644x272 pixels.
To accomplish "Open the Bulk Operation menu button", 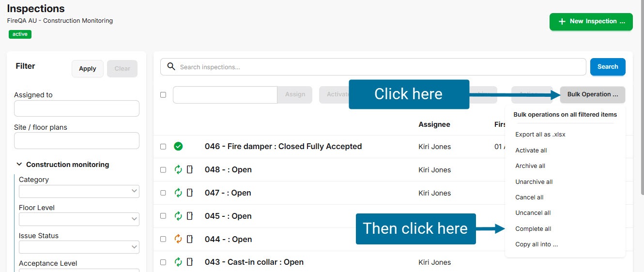I will pyautogui.click(x=592, y=94).
